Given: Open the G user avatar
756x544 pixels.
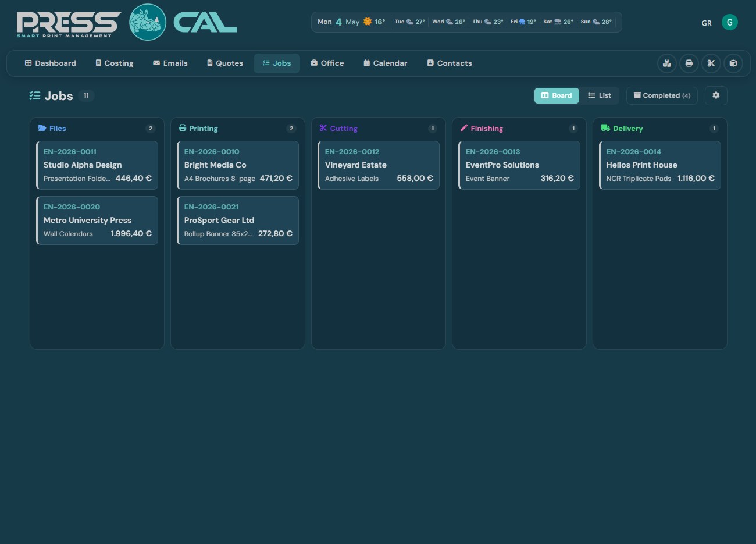Looking at the screenshot, I should 730,22.
